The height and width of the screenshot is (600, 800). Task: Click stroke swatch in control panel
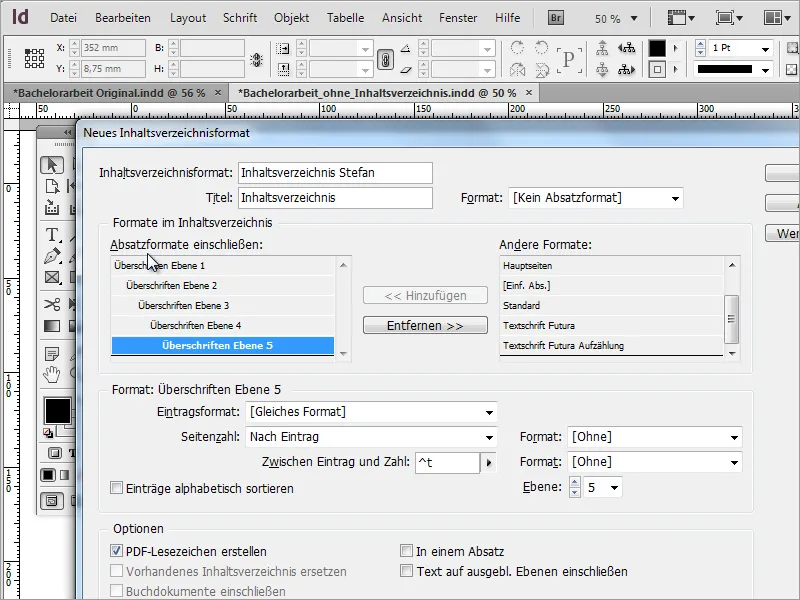point(657,69)
